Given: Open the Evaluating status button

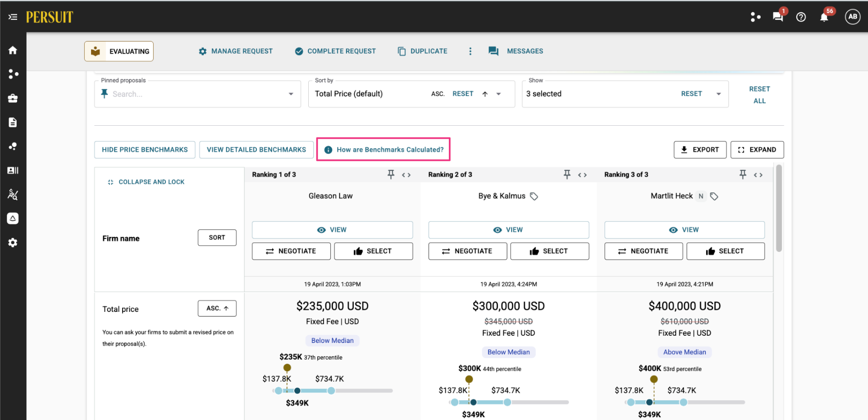Looking at the screenshot, I should [119, 51].
